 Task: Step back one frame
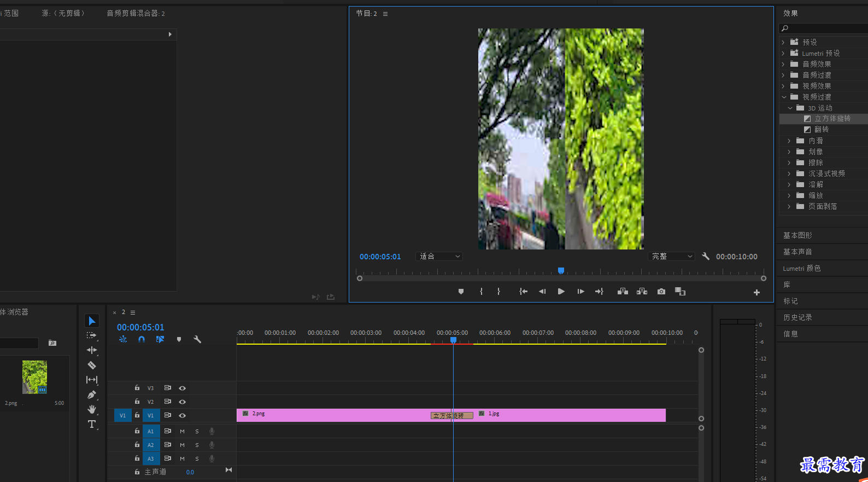(x=542, y=292)
